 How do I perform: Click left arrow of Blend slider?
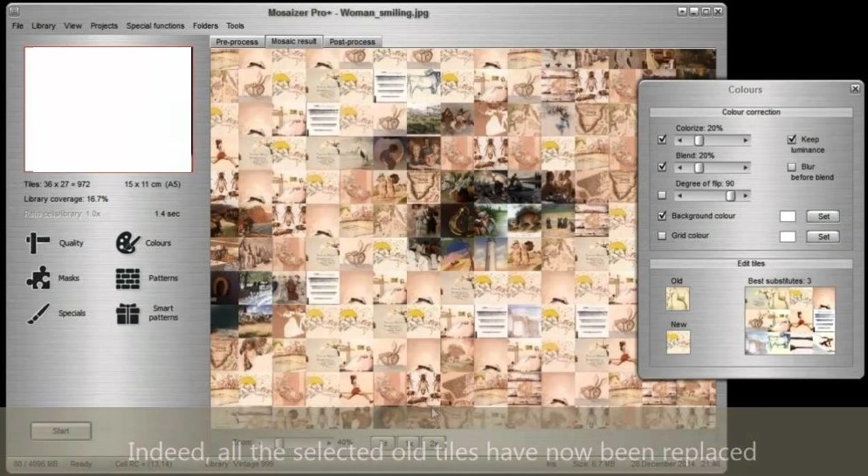click(679, 167)
